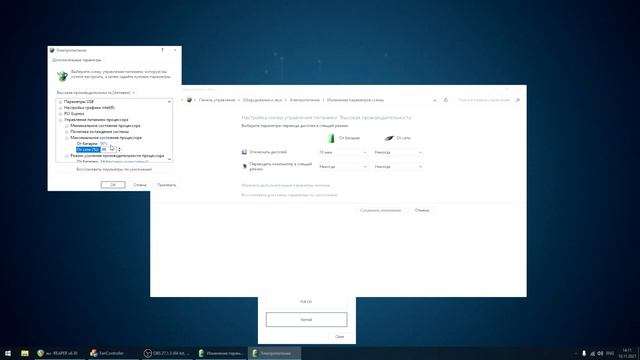The width and height of the screenshot is (640, 360).
Task: Collapse Управление питанием процессора node
Action: pos(60,120)
